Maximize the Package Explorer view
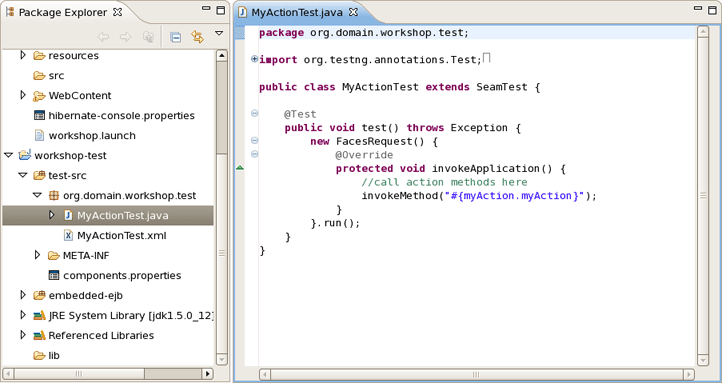 pos(221,10)
